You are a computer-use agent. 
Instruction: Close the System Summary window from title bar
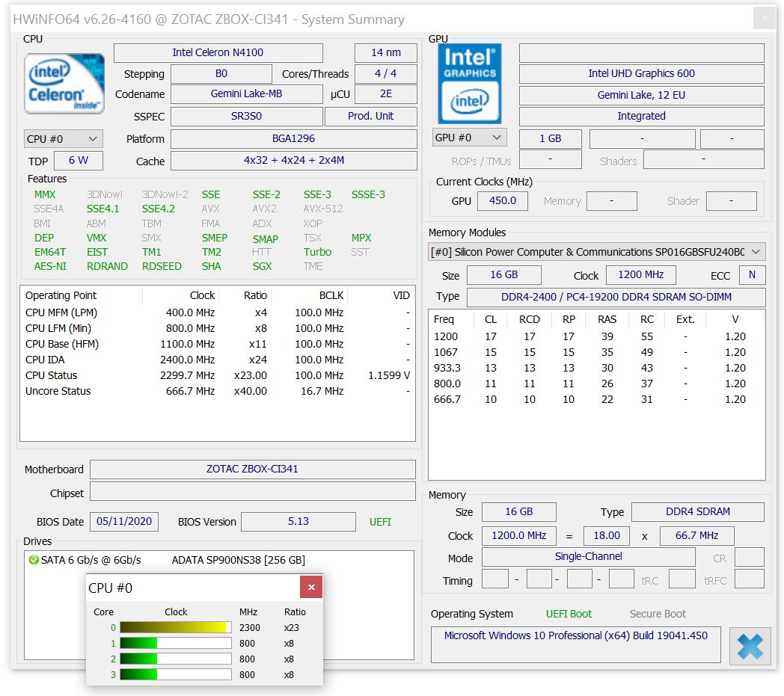765,19
